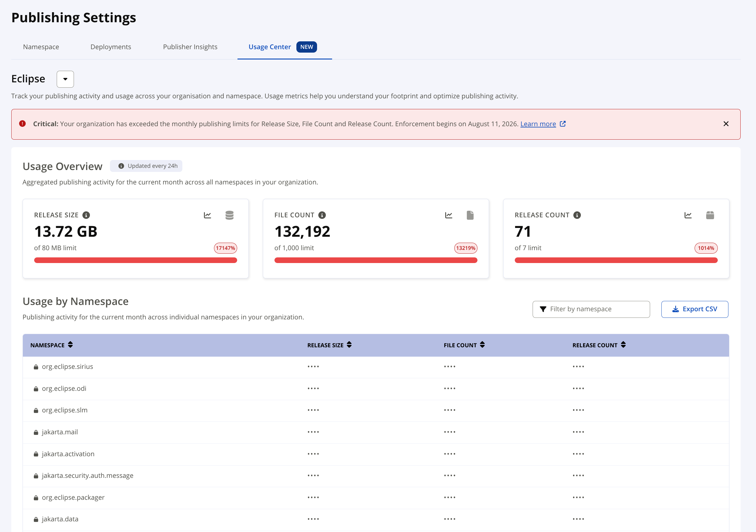756x532 pixels.
Task: Open the Release Size trend chart icon
Action: (207, 215)
